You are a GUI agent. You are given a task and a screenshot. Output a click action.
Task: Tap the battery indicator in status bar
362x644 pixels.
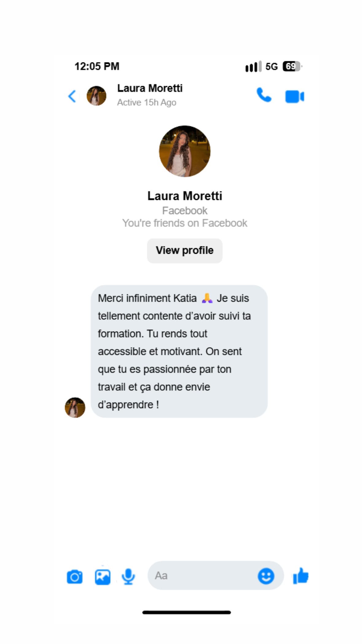click(x=292, y=66)
